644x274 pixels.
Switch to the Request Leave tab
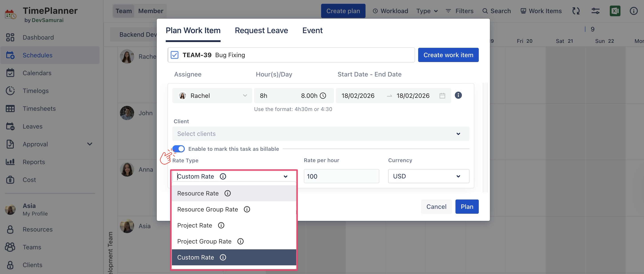[261, 30]
